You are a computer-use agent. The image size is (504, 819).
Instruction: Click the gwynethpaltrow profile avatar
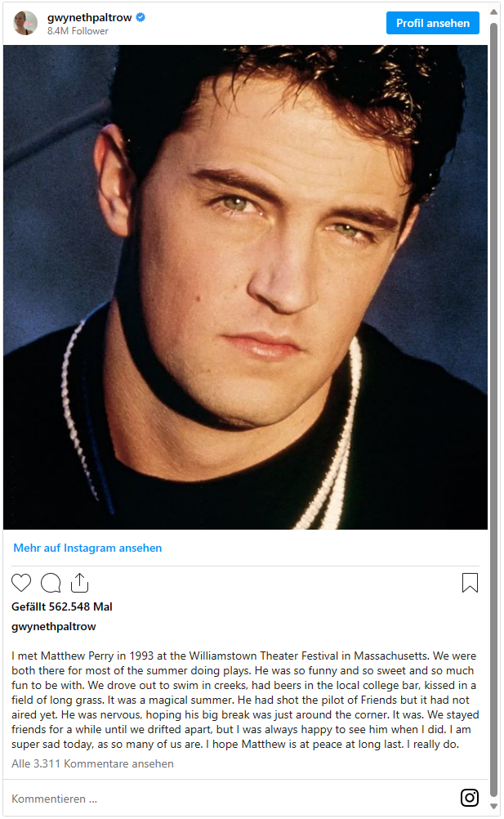tap(25, 23)
